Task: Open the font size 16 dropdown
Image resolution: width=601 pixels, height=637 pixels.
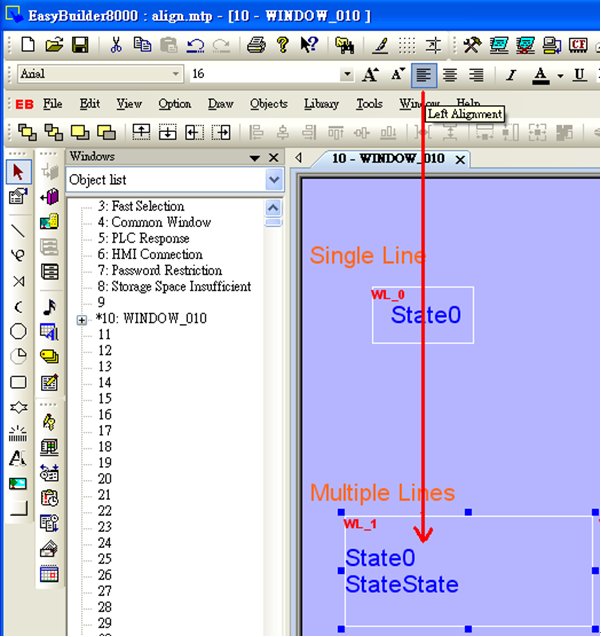Action: coord(347,74)
